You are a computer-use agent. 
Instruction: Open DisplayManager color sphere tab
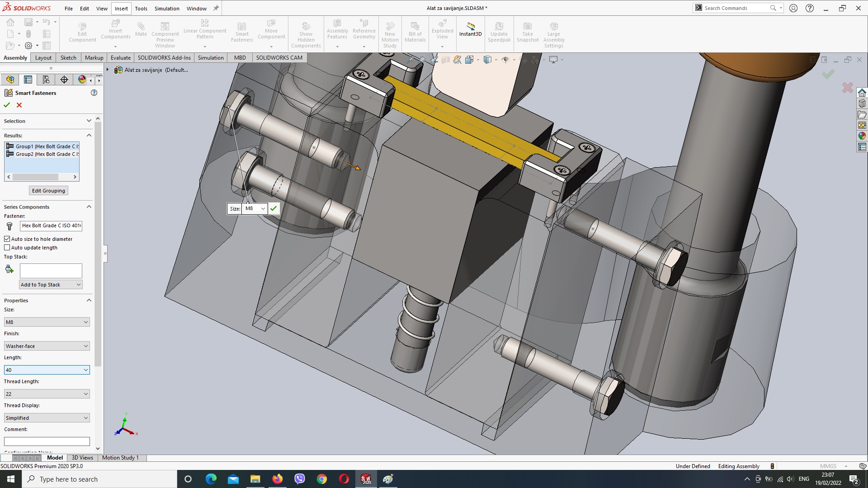point(82,80)
